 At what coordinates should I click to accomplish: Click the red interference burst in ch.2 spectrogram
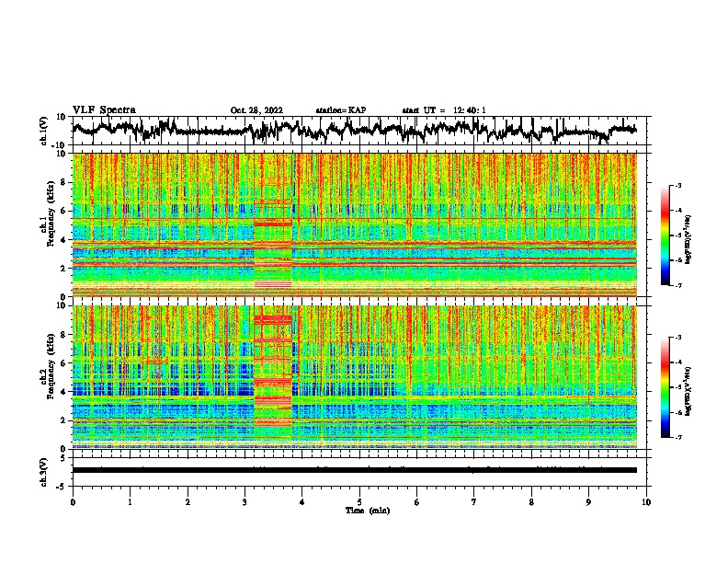(273, 372)
